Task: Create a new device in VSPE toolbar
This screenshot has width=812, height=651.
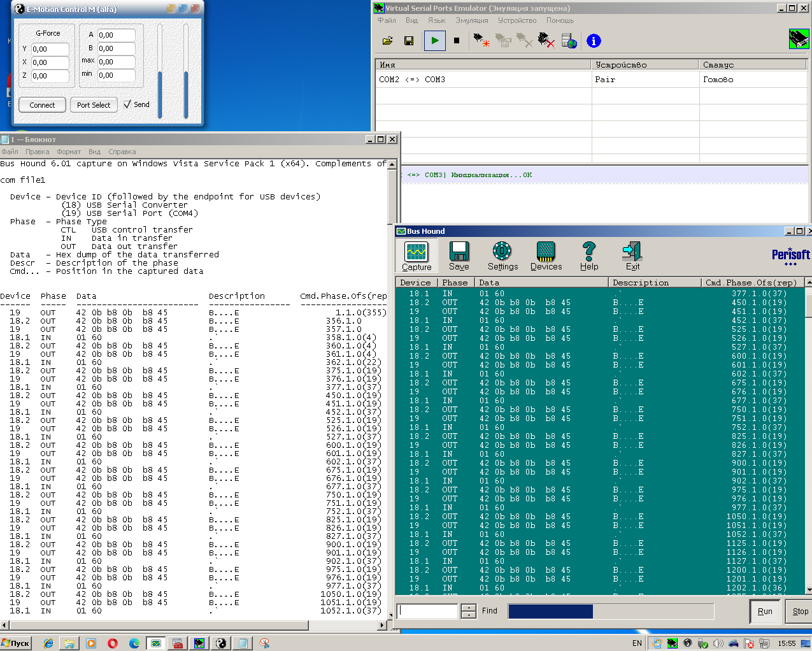Action: coord(481,41)
